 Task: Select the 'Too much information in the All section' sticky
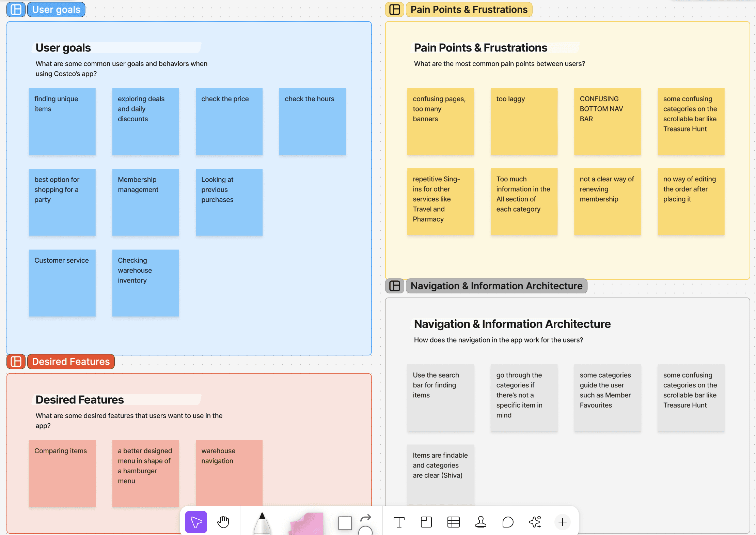point(524,202)
